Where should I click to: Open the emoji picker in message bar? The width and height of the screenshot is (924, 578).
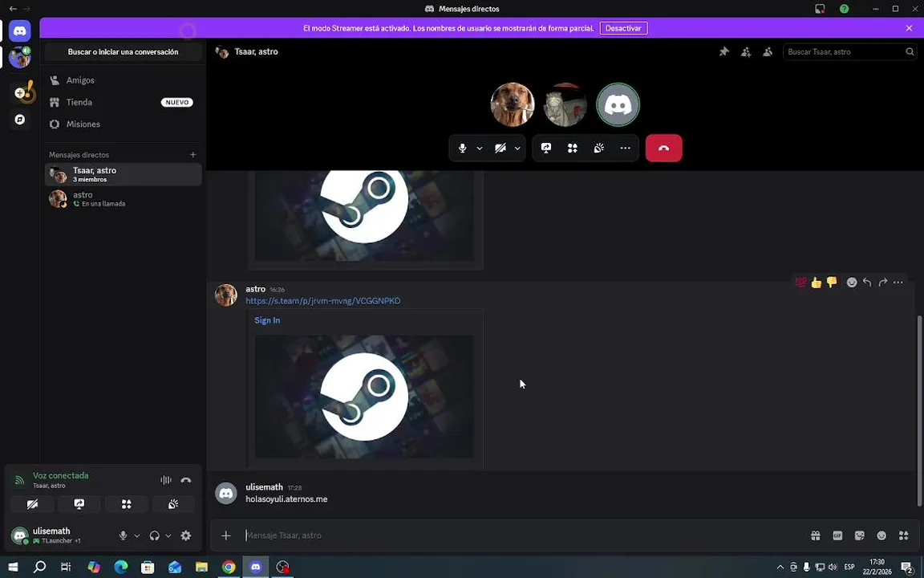click(881, 535)
